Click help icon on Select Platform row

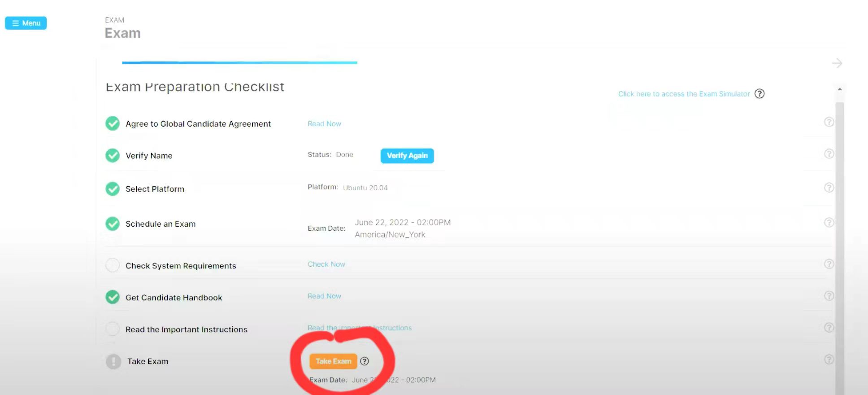[x=829, y=188]
